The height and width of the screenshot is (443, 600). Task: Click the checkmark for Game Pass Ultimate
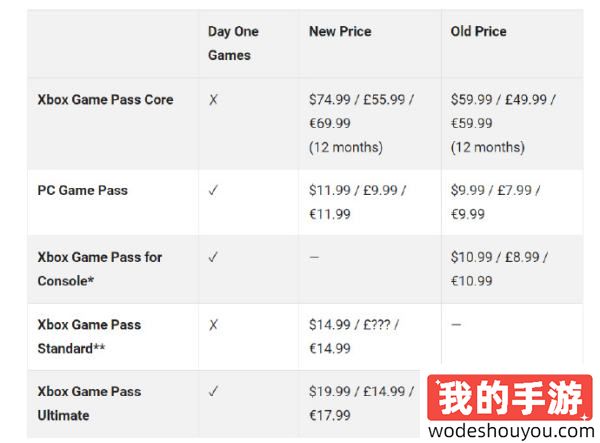[x=213, y=391]
